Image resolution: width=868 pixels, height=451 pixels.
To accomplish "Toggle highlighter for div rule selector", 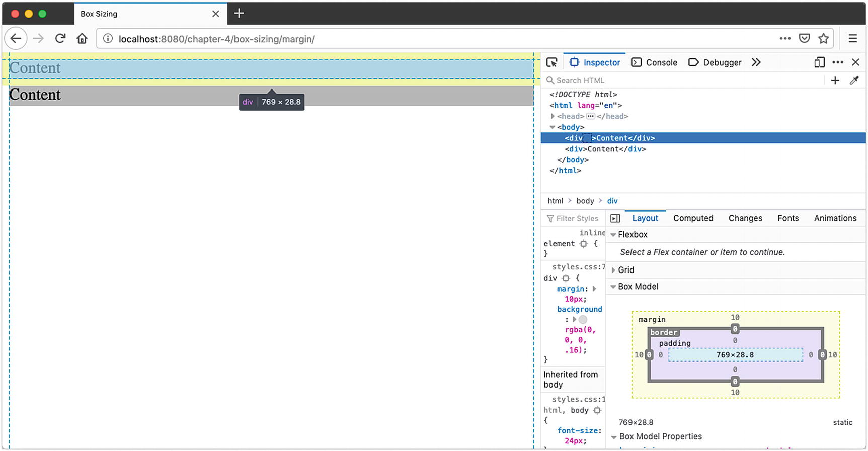I will click(566, 278).
